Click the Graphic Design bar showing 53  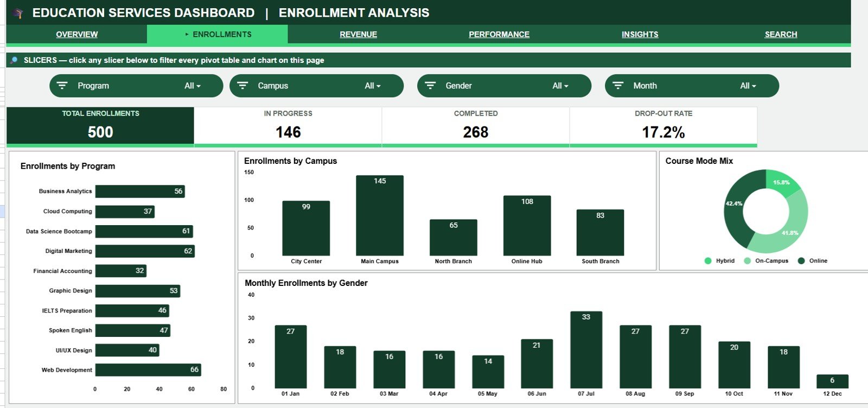point(138,291)
